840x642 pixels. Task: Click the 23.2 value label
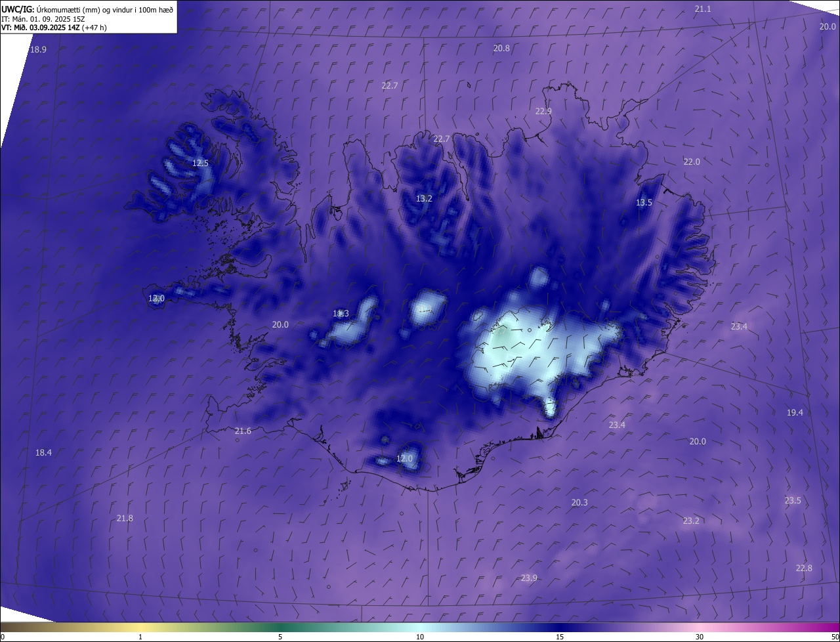691,521
